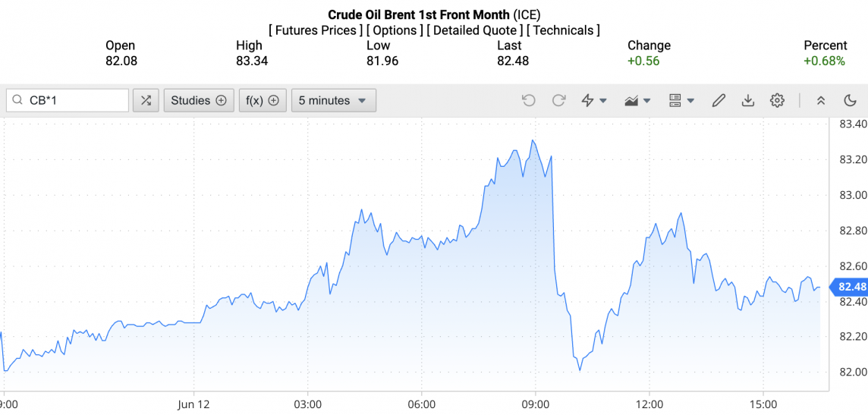868x415 pixels.
Task: Collapse the chart toolbar with double chevron
Action: pyautogui.click(x=820, y=100)
